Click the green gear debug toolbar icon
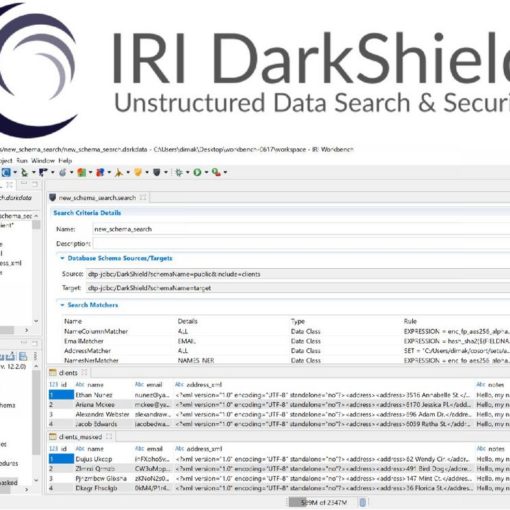The width and height of the screenshot is (510, 510). coord(179,172)
